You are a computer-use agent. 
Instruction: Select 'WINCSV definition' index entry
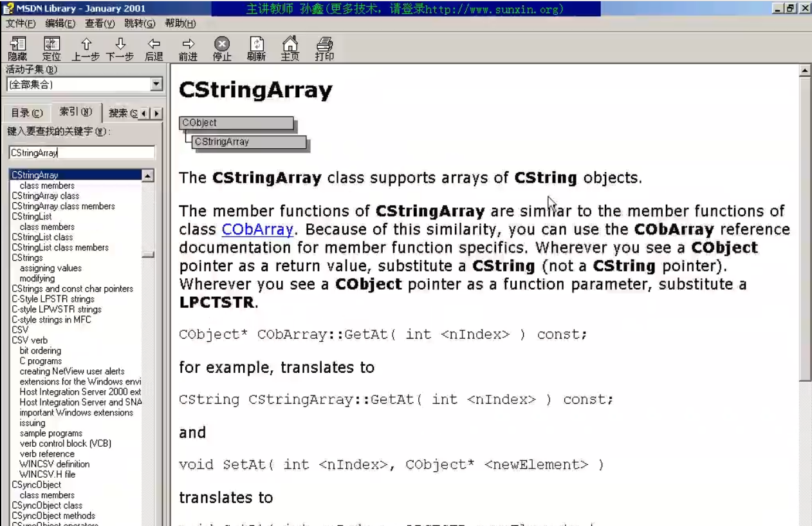[55, 464]
